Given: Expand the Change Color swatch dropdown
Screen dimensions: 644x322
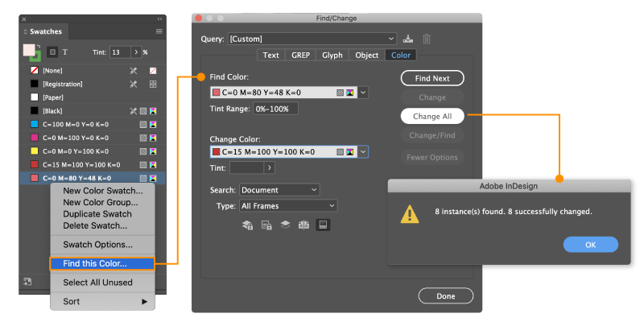Looking at the screenshot, I should pos(364,151).
